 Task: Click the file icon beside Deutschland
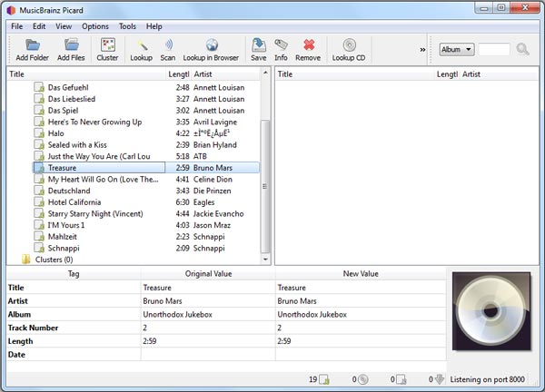click(39, 191)
